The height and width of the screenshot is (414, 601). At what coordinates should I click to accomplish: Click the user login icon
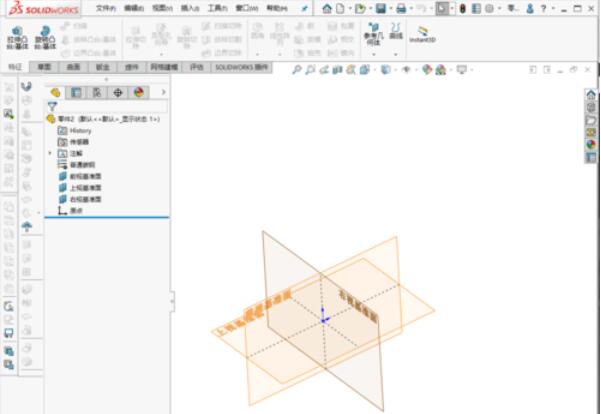530,8
